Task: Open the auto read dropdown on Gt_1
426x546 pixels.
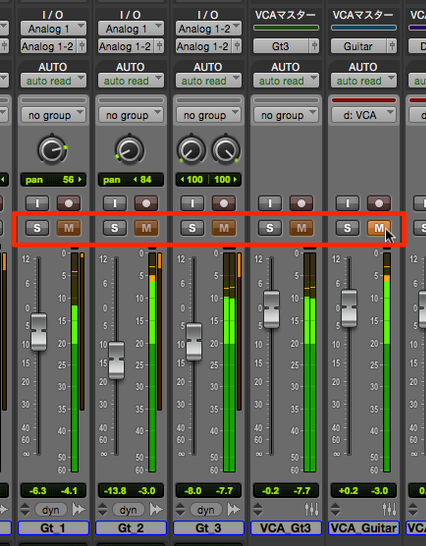Action: [x=53, y=81]
